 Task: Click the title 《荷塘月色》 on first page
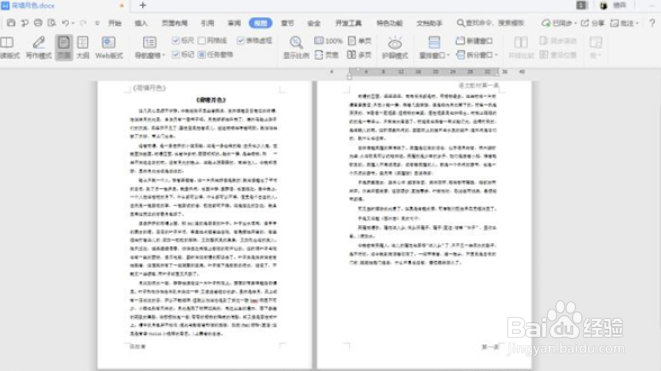tap(210, 100)
